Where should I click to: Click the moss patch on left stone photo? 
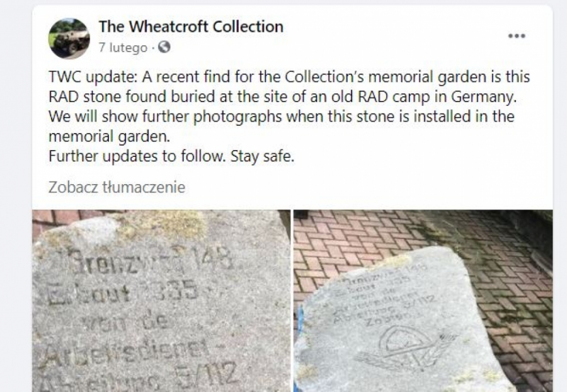click(159, 224)
